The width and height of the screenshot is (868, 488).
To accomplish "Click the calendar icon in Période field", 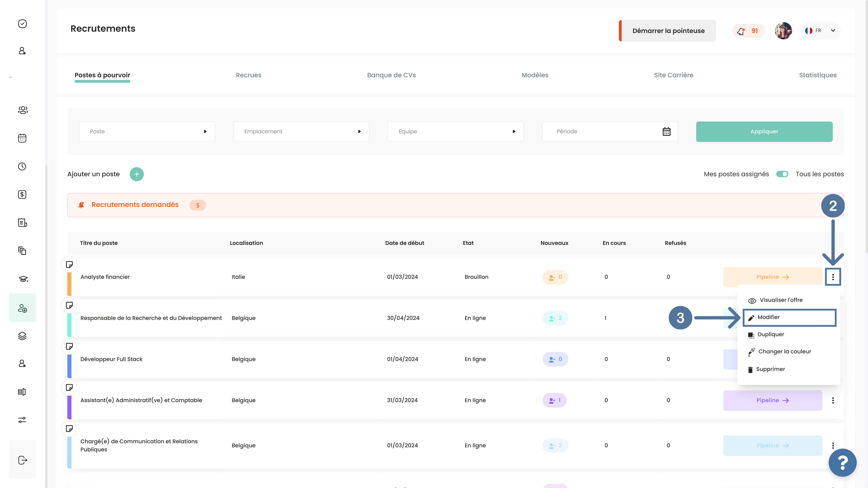I will [x=666, y=132].
